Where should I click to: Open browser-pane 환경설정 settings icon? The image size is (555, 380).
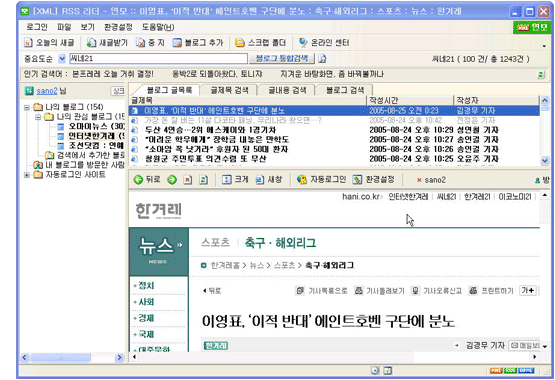click(357, 180)
